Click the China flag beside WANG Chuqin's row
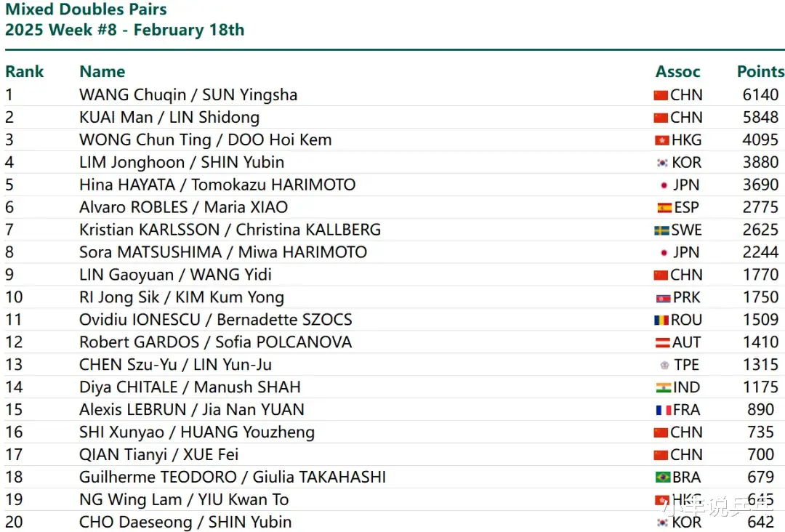The height and width of the screenshot is (532, 785). [661, 95]
